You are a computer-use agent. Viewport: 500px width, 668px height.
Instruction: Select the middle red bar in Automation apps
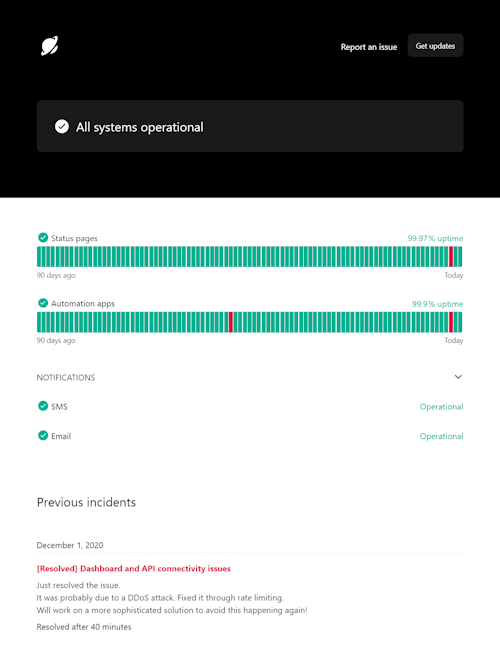tap(231, 322)
